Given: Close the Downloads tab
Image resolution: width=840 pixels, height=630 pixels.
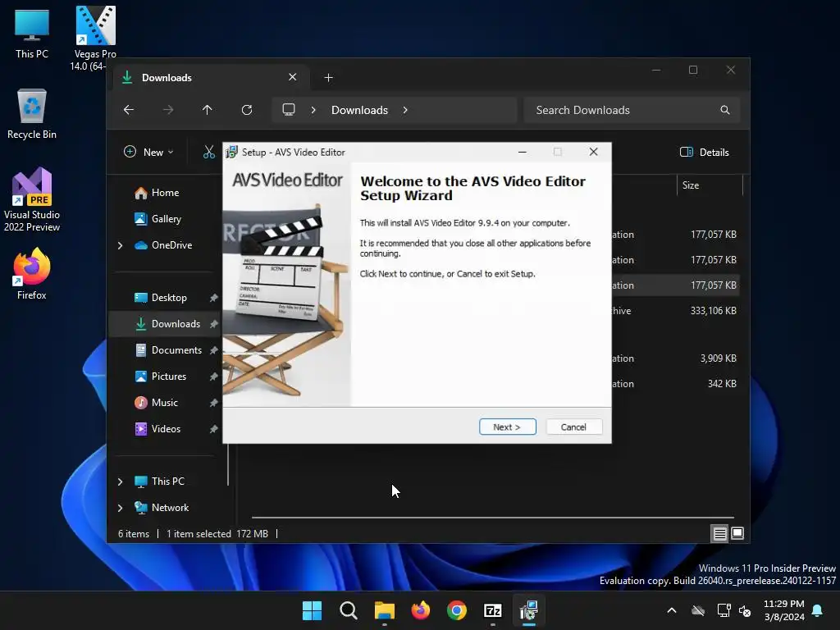Looking at the screenshot, I should (x=293, y=77).
